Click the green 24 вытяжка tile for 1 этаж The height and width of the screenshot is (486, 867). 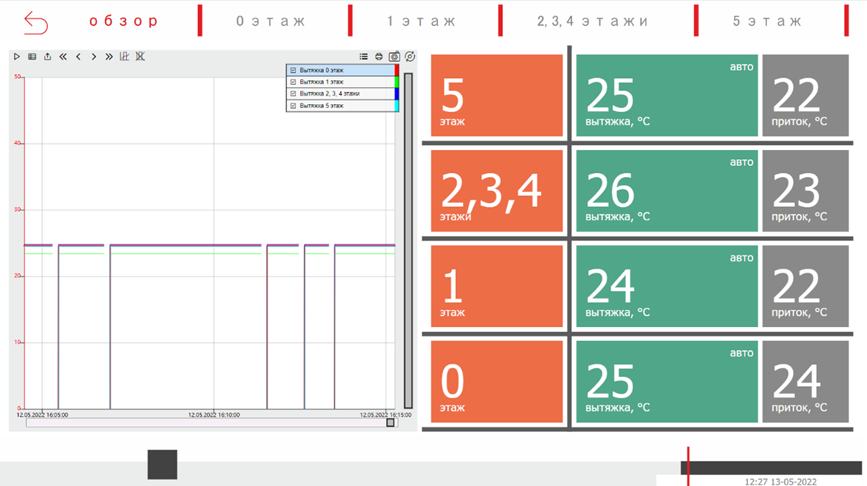pos(667,286)
